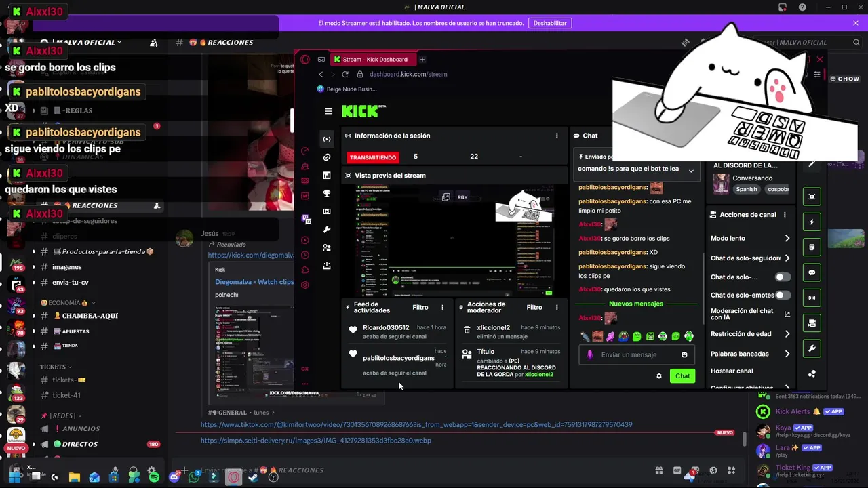The image size is (868, 488).
Task: Toggle Chat de solo-emotes switch
Action: [x=783, y=296]
